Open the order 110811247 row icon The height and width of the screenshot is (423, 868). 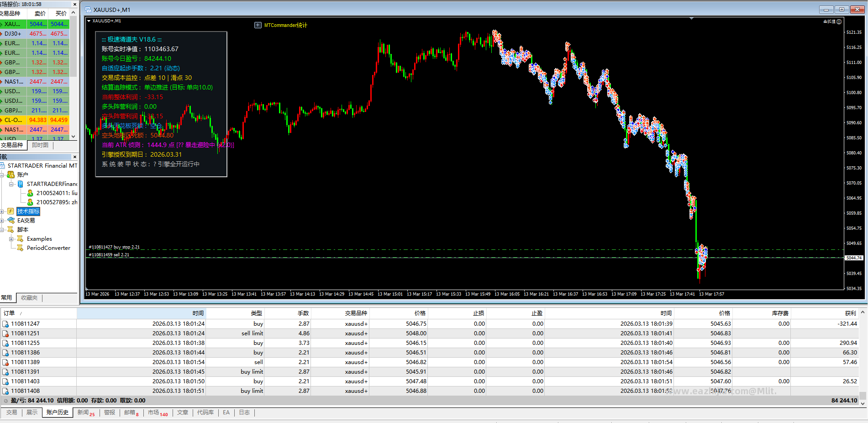pos(5,324)
